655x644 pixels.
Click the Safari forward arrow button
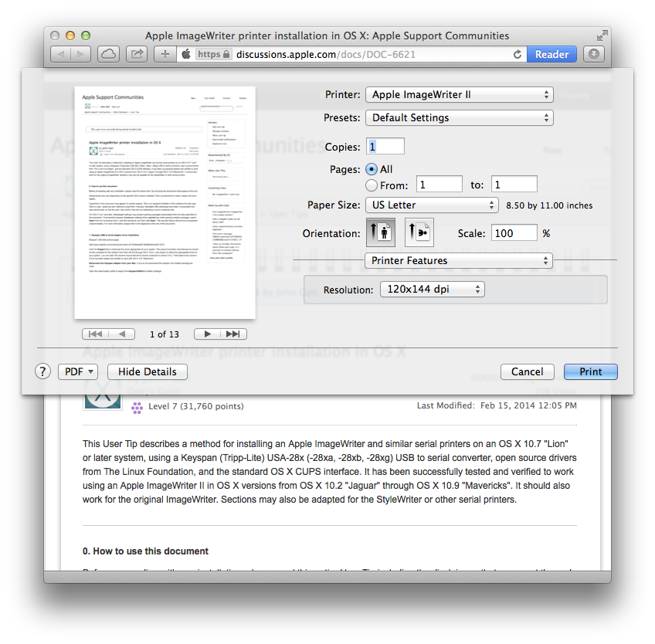[x=80, y=54]
